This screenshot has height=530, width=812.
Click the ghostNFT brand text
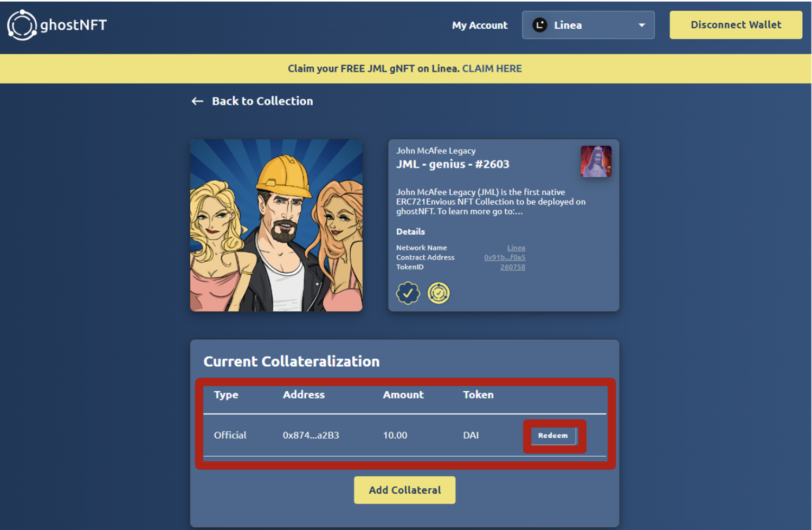(74, 25)
